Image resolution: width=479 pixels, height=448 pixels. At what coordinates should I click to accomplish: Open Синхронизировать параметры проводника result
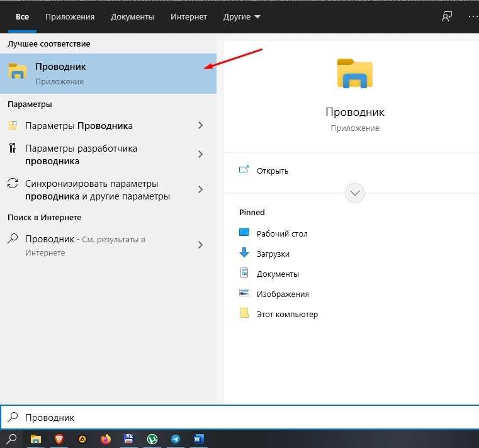coord(108,189)
